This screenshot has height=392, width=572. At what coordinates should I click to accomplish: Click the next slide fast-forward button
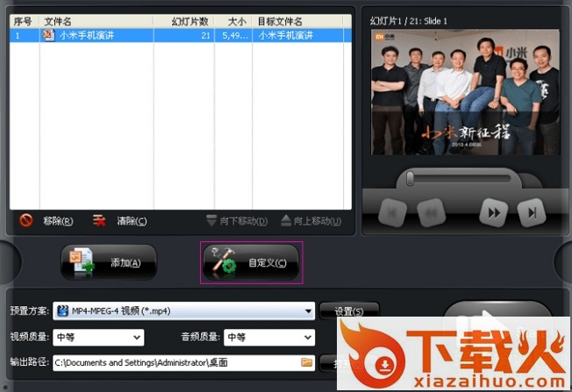click(x=494, y=212)
